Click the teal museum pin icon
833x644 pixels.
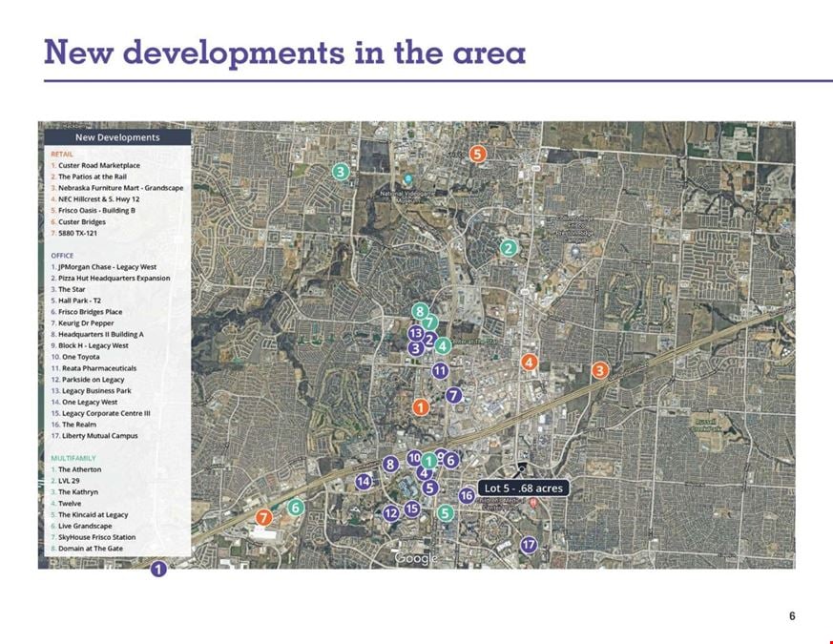coord(408,179)
